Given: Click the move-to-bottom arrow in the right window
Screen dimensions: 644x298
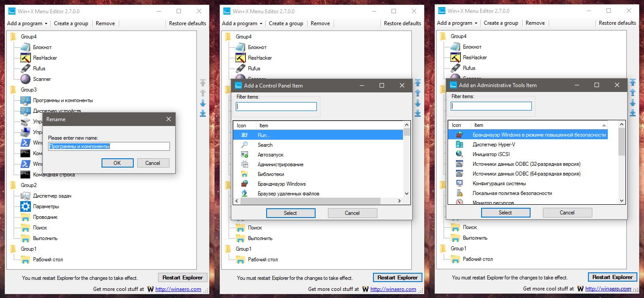Looking at the screenshot, I should (x=633, y=113).
